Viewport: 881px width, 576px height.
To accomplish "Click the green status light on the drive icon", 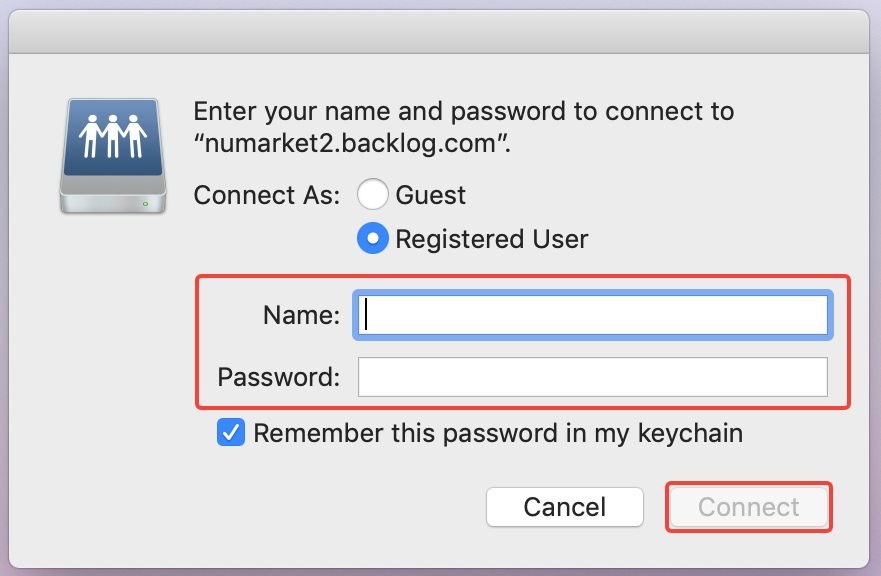I will (146, 204).
